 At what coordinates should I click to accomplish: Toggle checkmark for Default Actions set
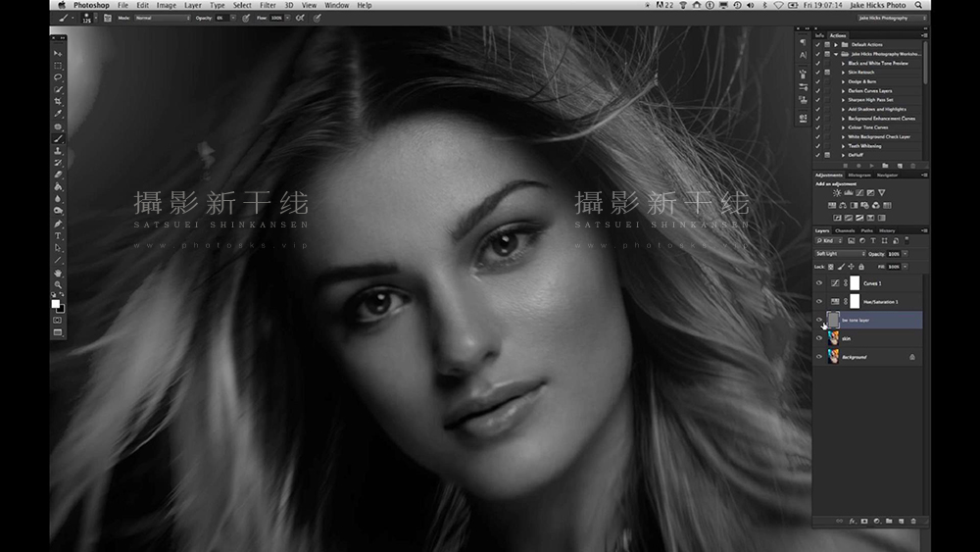tap(818, 44)
